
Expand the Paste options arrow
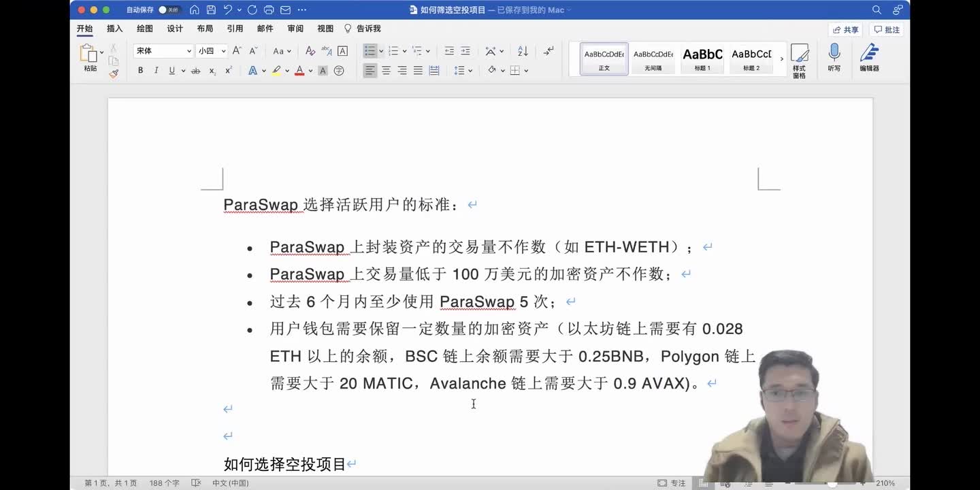click(x=102, y=52)
